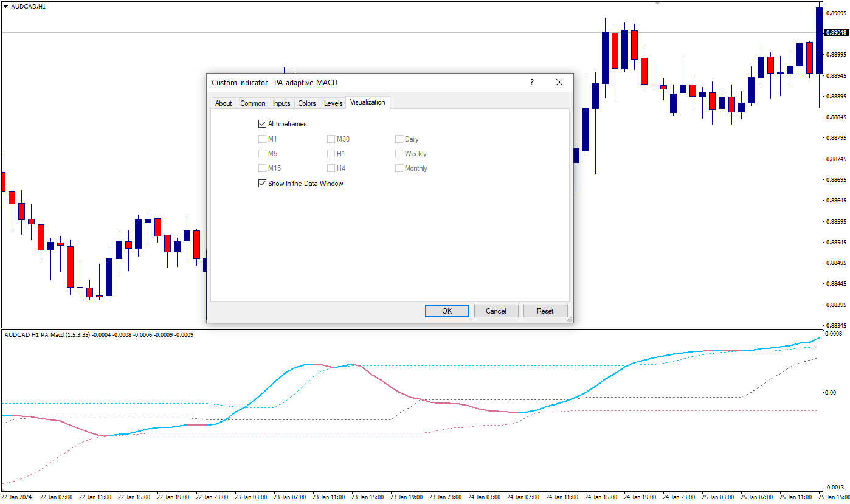This screenshot has width=850, height=504.
Task: Click the 0.89048 current price label
Action: pyautogui.click(x=837, y=33)
